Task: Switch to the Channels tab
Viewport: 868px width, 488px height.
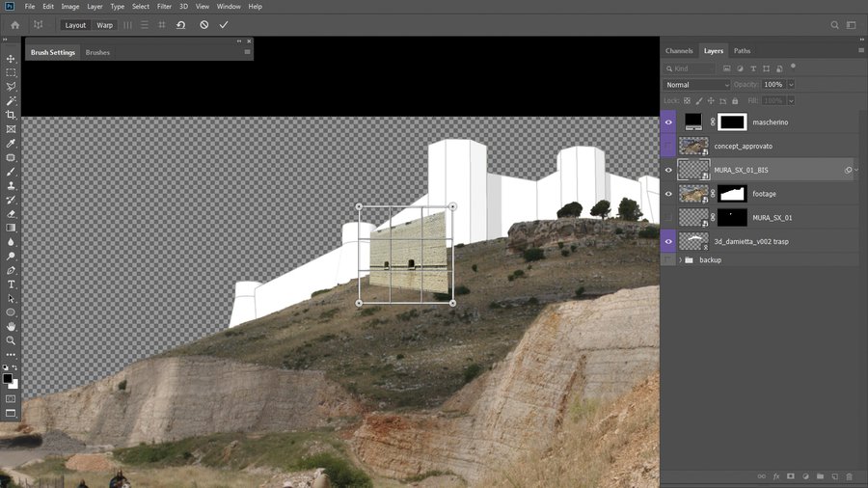Action: point(679,50)
